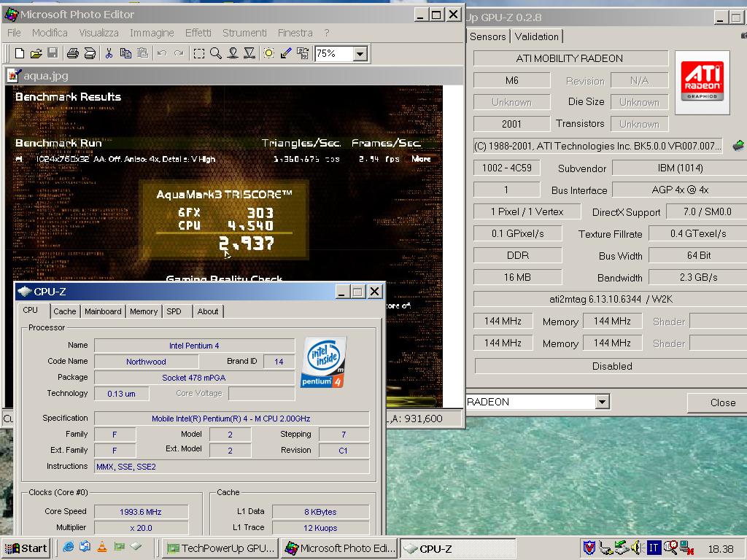Open the Finestra menu

pos(295,33)
